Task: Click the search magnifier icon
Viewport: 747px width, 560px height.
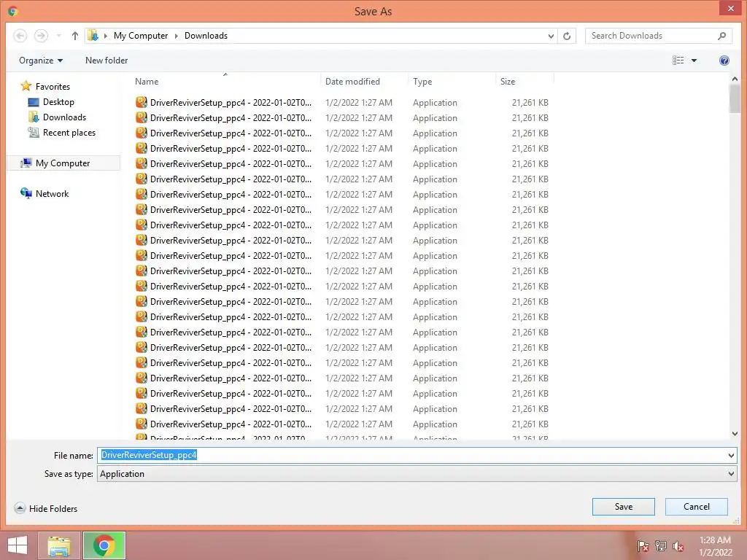Action: point(721,36)
